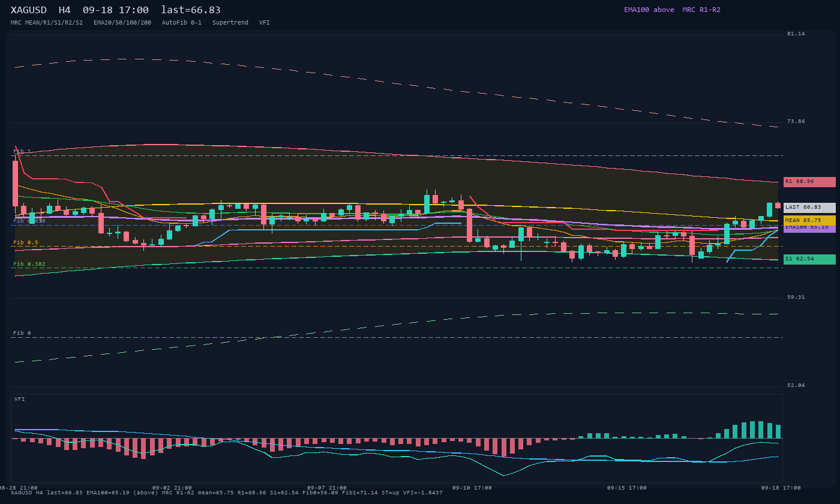
Task: Click the green S1 62.54 price tag
Action: click(x=809, y=259)
